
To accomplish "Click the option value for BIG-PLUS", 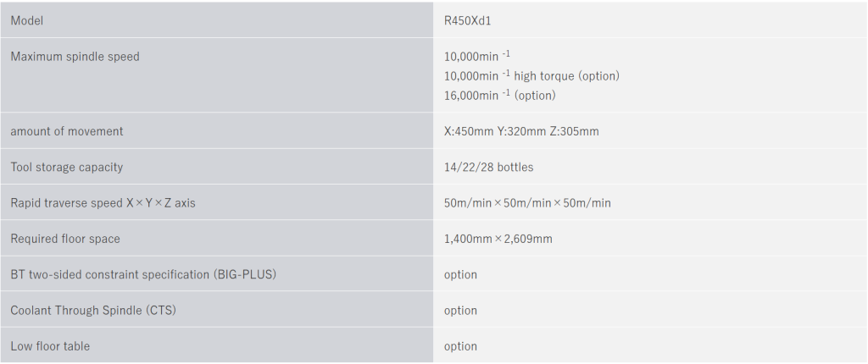I will point(460,275).
